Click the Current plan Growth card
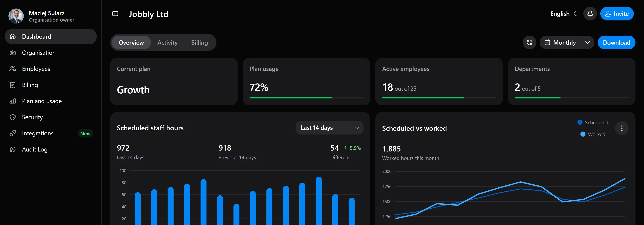 174,81
